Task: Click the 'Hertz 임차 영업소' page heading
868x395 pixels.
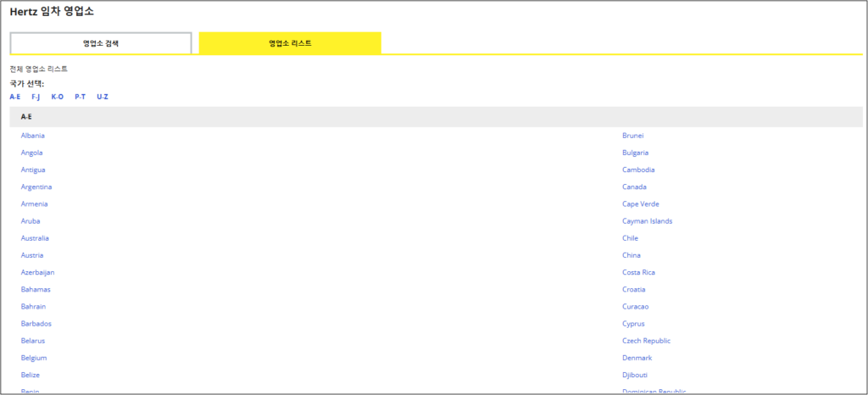Action: coord(52,12)
